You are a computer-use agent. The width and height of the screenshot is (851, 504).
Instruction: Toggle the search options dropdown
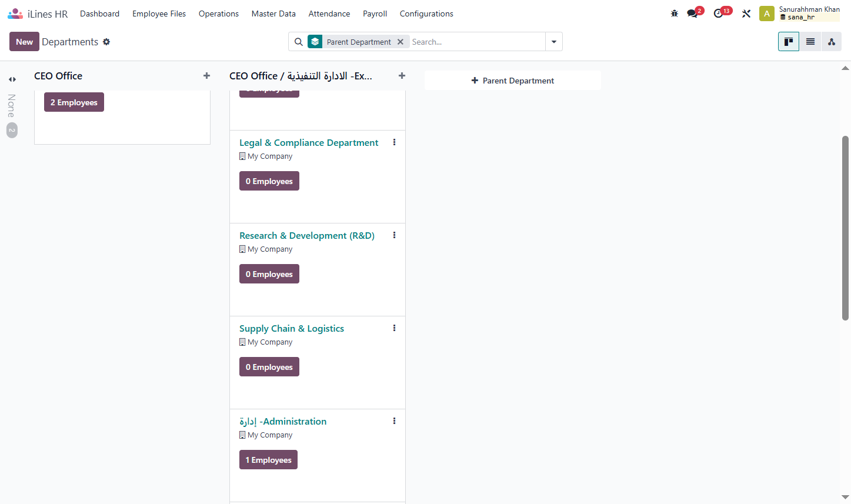pos(554,42)
